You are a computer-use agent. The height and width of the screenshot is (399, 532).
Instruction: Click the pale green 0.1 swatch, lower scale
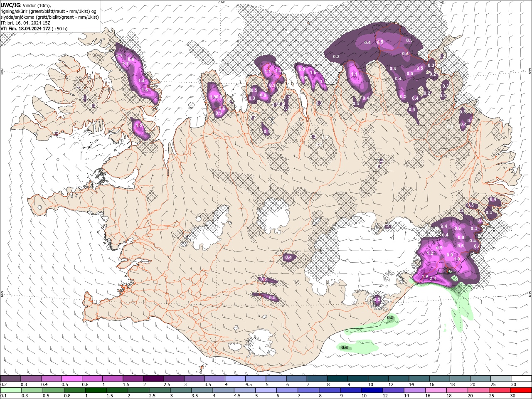click(x=11, y=390)
